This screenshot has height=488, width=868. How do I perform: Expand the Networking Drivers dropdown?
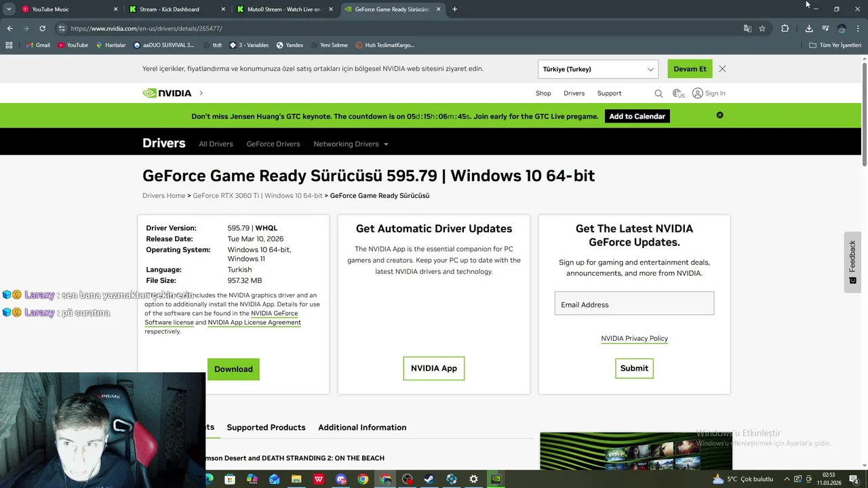coord(351,144)
